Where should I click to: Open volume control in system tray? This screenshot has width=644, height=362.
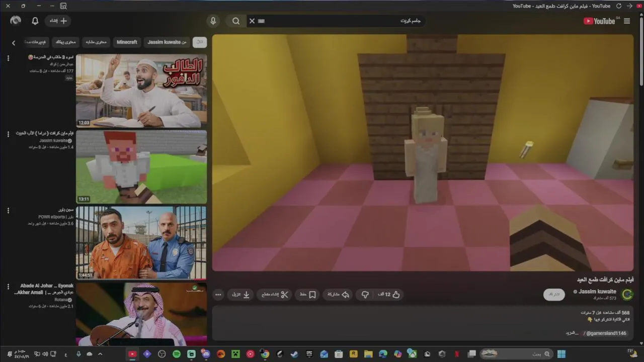coord(45,354)
